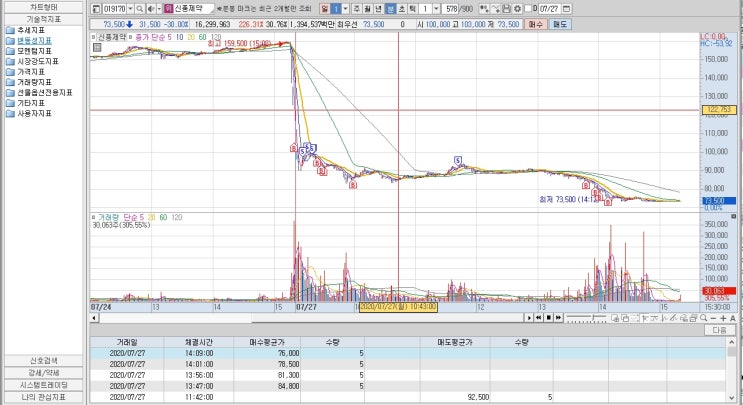
Task: Click the fast-forward playback control
Action: (558, 318)
